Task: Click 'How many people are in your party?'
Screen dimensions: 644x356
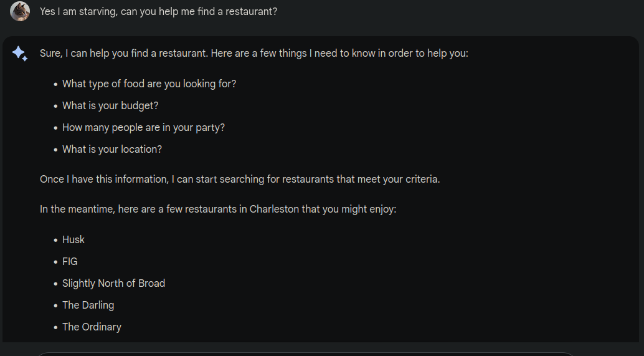Action: (143, 127)
